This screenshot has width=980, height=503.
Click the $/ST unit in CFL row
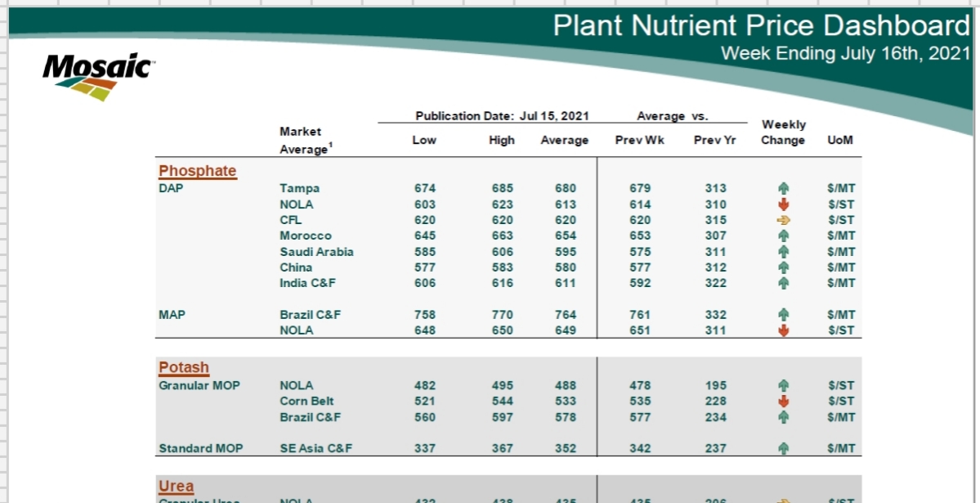[x=840, y=220]
